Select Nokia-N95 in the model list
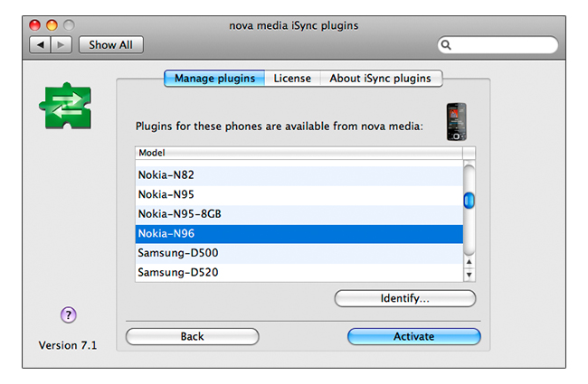This screenshot has height=384, width=588. [x=299, y=194]
